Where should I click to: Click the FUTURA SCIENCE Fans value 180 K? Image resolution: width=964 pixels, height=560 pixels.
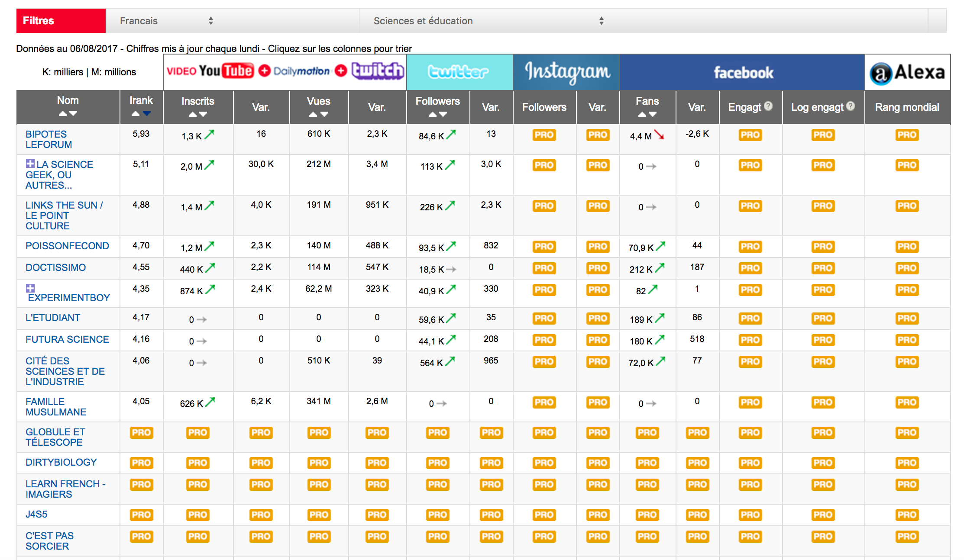(x=641, y=341)
